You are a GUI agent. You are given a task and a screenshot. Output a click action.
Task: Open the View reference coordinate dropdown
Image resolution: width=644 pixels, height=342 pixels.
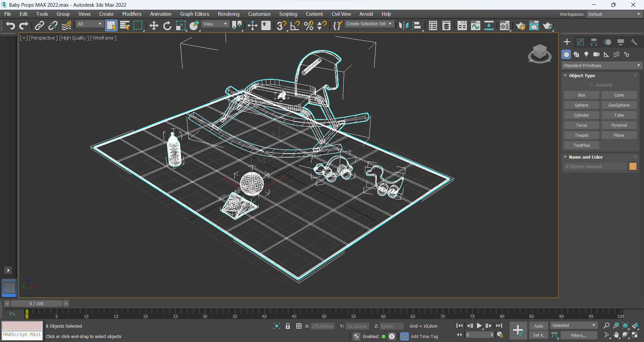tap(215, 24)
